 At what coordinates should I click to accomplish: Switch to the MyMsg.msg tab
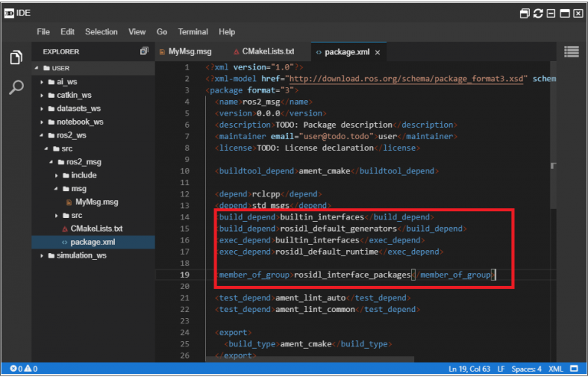186,52
